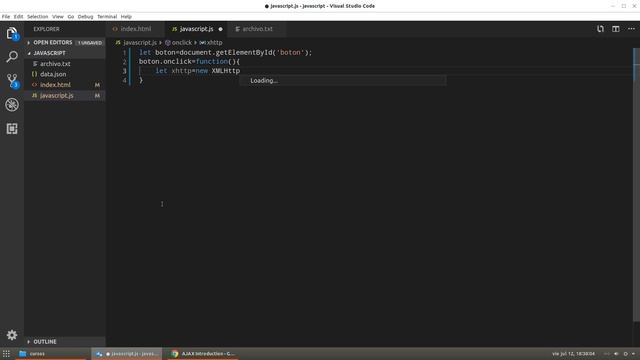Select the javascript.js editor tab

(197, 29)
